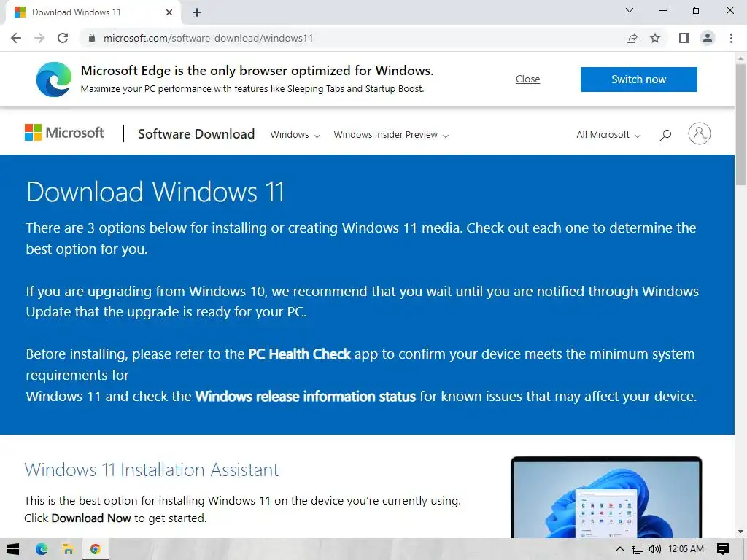Open the notification center icon
This screenshot has width=747, height=560.
coord(723,549)
